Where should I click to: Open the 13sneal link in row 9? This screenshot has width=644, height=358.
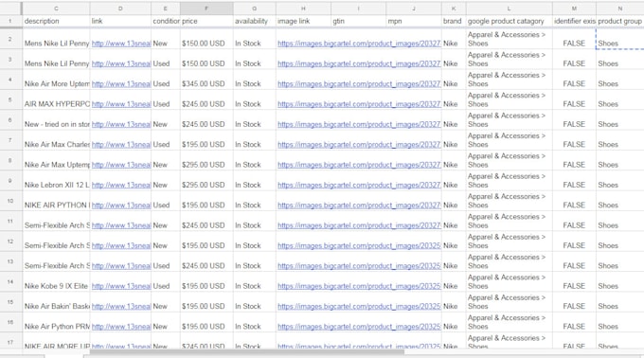pos(121,185)
